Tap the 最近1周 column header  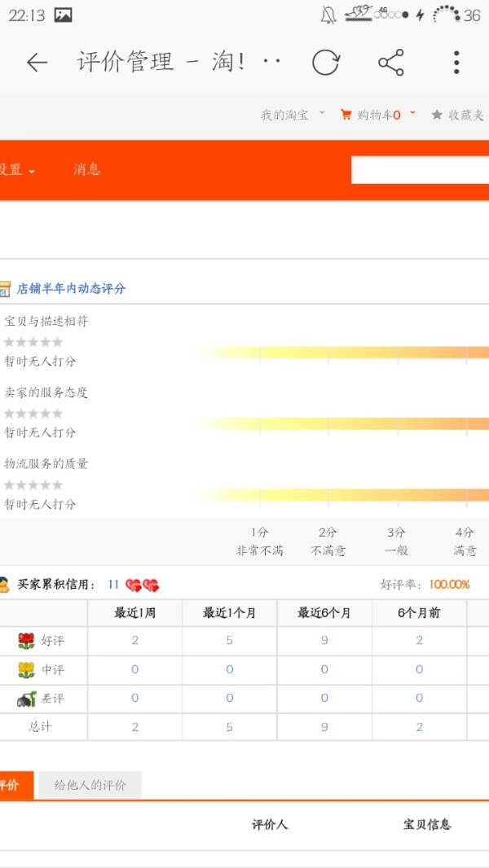[134, 613]
